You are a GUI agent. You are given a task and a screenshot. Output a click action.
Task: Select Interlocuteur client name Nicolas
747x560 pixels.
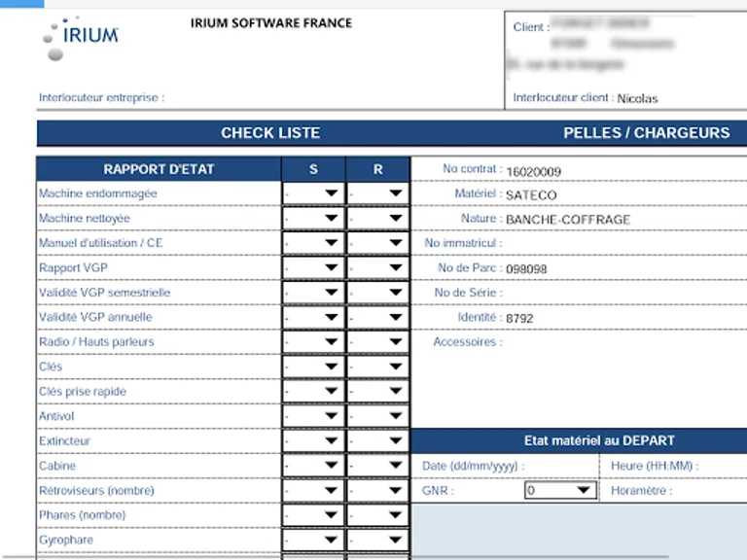tap(637, 98)
